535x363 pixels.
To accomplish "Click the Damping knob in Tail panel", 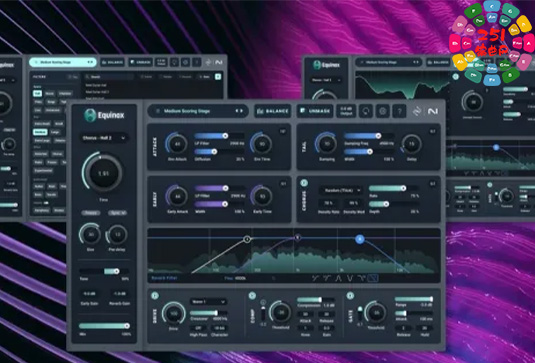I will click(327, 144).
